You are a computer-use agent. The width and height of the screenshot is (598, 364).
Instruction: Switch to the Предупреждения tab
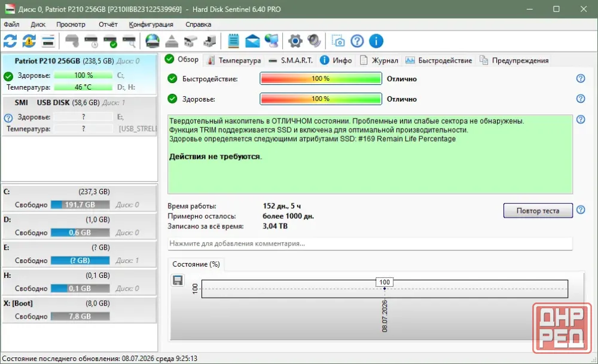click(514, 60)
